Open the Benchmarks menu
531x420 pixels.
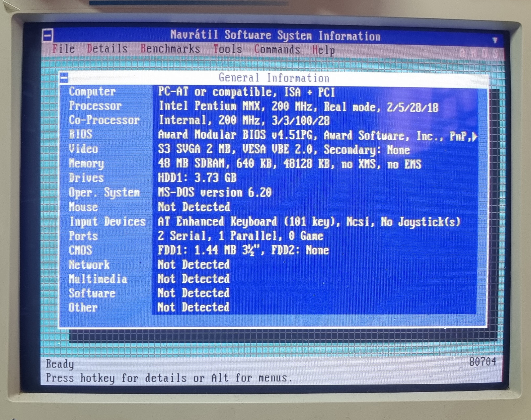pyautogui.click(x=170, y=49)
